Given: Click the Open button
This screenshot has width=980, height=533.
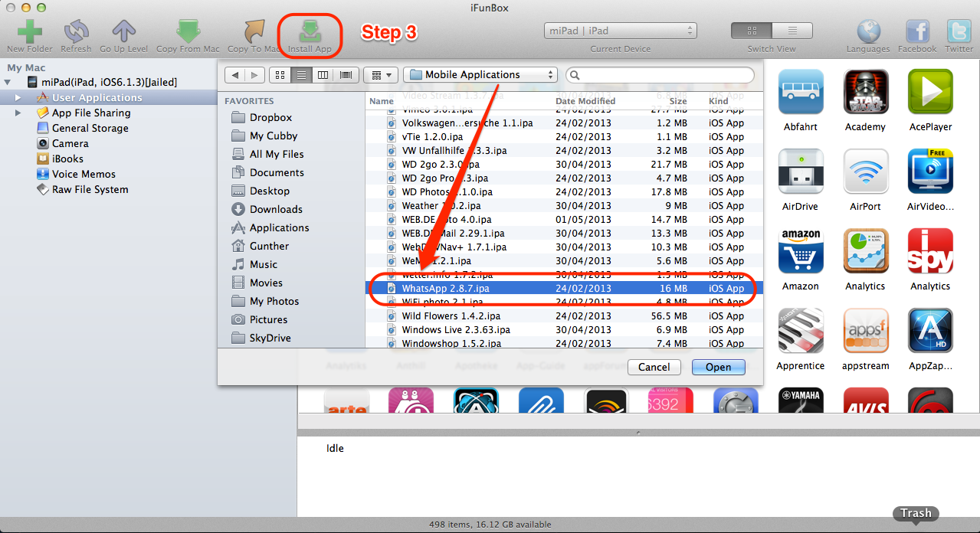Looking at the screenshot, I should [x=718, y=367].
